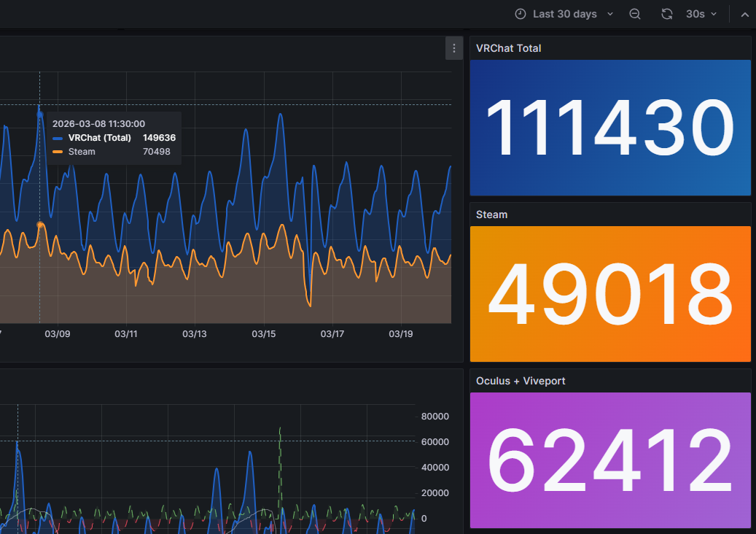Click the blue VRChat (Total) color marker
The image size is (756, 534).
click(x=58, y=138)
